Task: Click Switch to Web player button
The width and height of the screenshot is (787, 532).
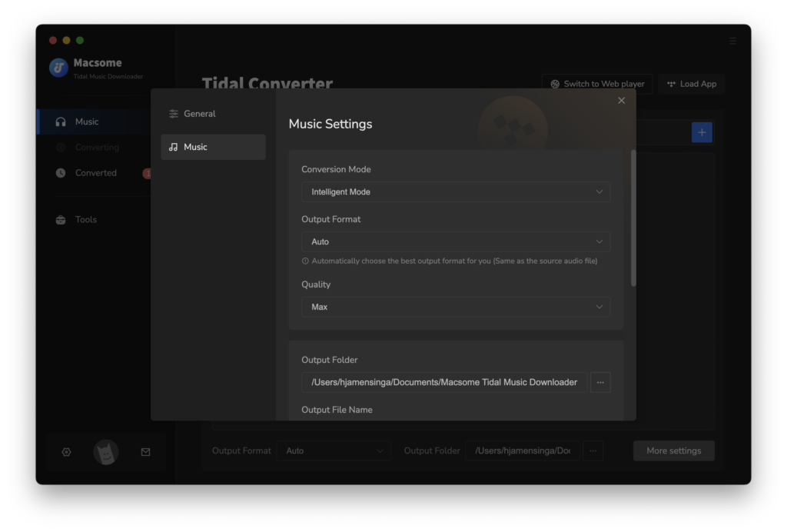Action: [x=597, y=84]
